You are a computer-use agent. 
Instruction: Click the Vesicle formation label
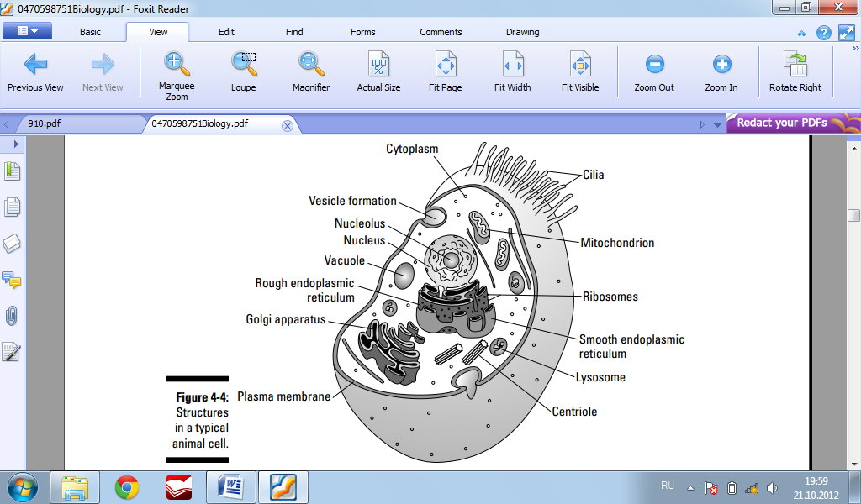tap(352, 201)
